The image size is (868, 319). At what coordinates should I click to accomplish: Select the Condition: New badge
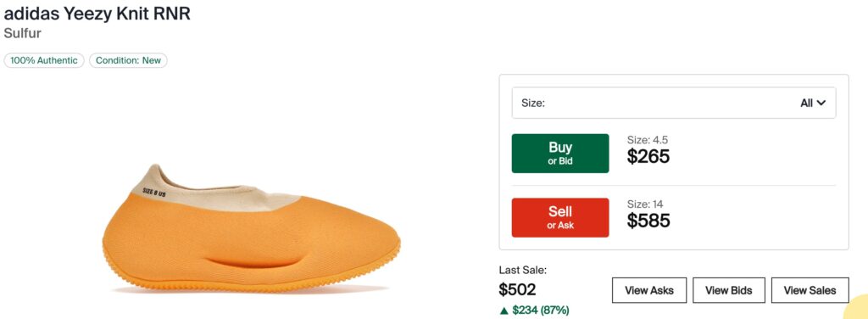coord(129,60)
